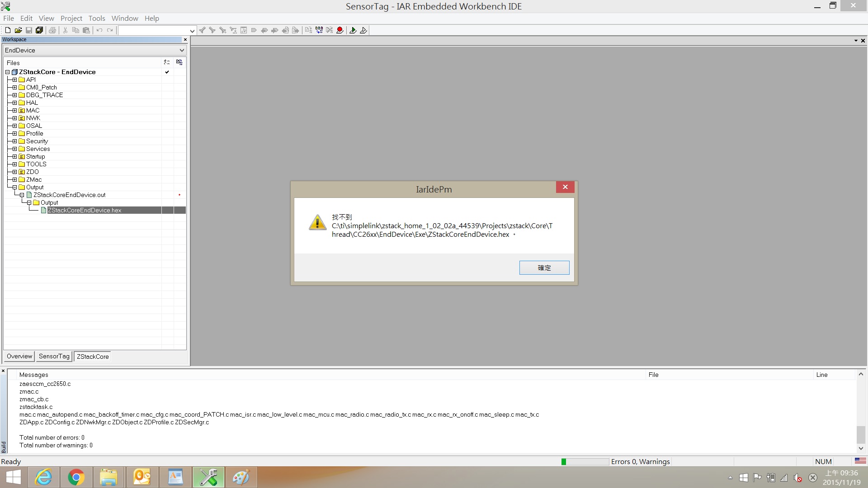Save the current file with toolbar icon
Image resolution: width=868 pixels, height=488 pixels.
[28, 30]
